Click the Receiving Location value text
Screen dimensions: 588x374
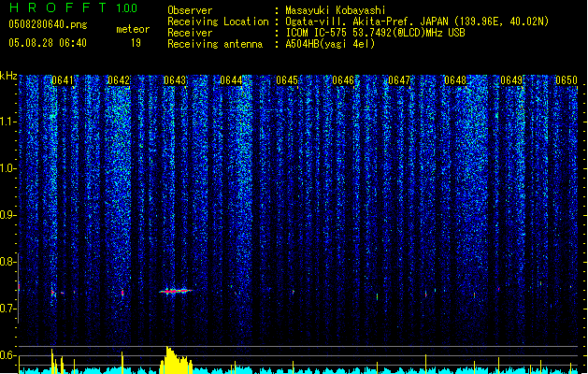click(417, 22)
